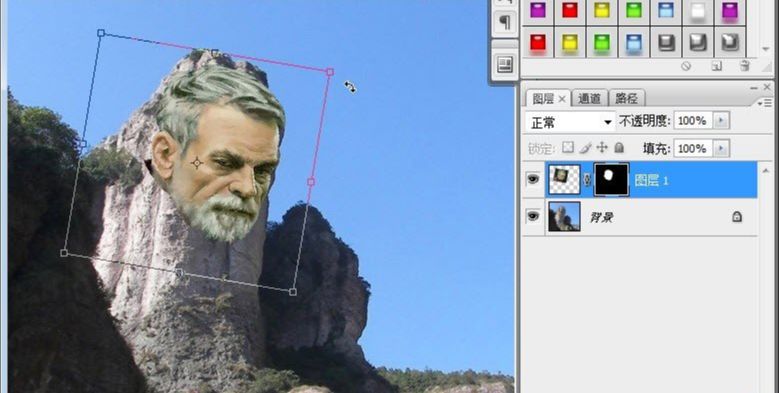Click the lock all padlock icon
779x393 pixels.
click(x=619, y=148)
